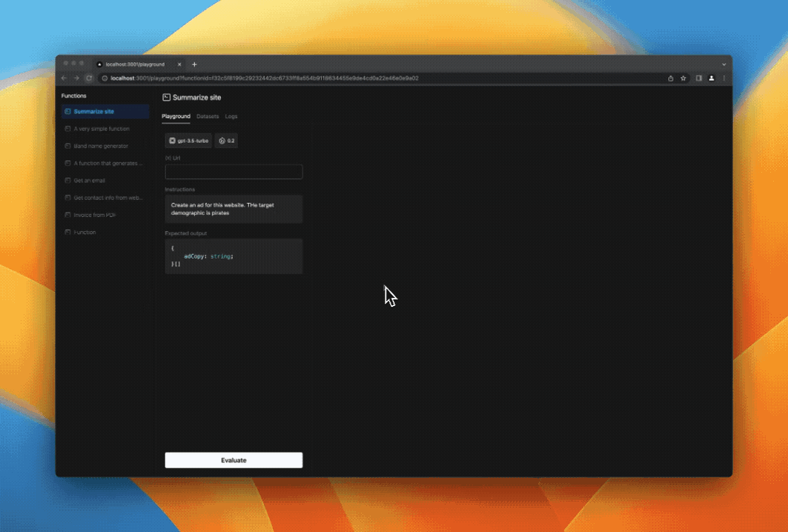Open the browser profile avatar icon

point(712,78)
